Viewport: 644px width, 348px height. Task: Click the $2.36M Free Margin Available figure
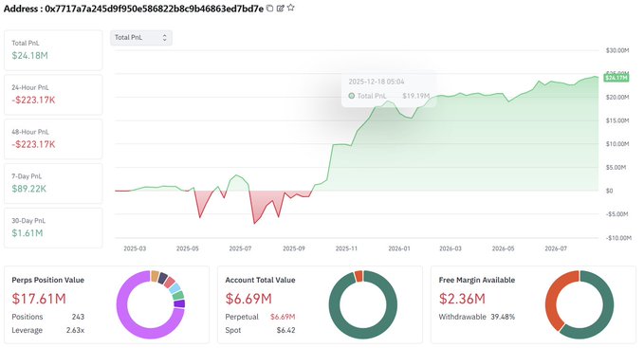(x=462, y=299)
